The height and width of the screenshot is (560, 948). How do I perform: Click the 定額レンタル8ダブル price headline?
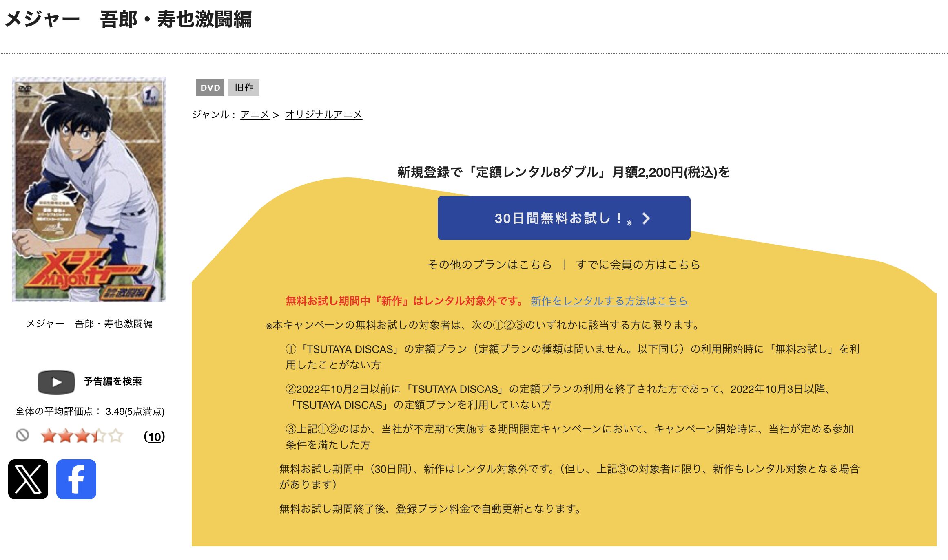(x=564, y=172)
